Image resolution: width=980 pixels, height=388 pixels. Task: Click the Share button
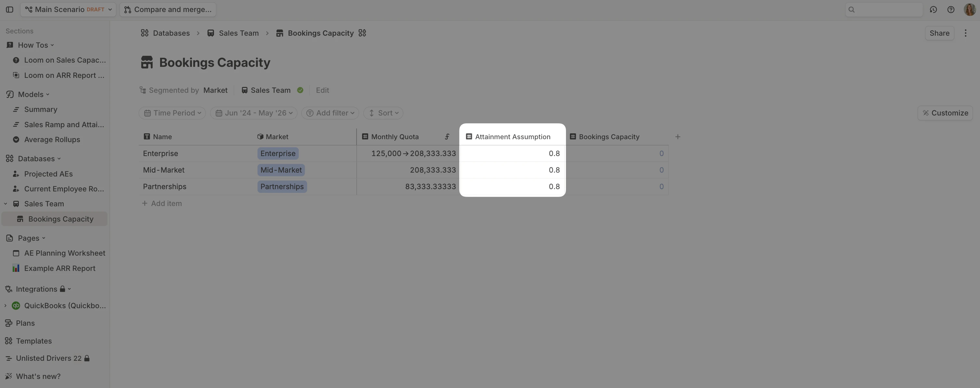[939, 33]
